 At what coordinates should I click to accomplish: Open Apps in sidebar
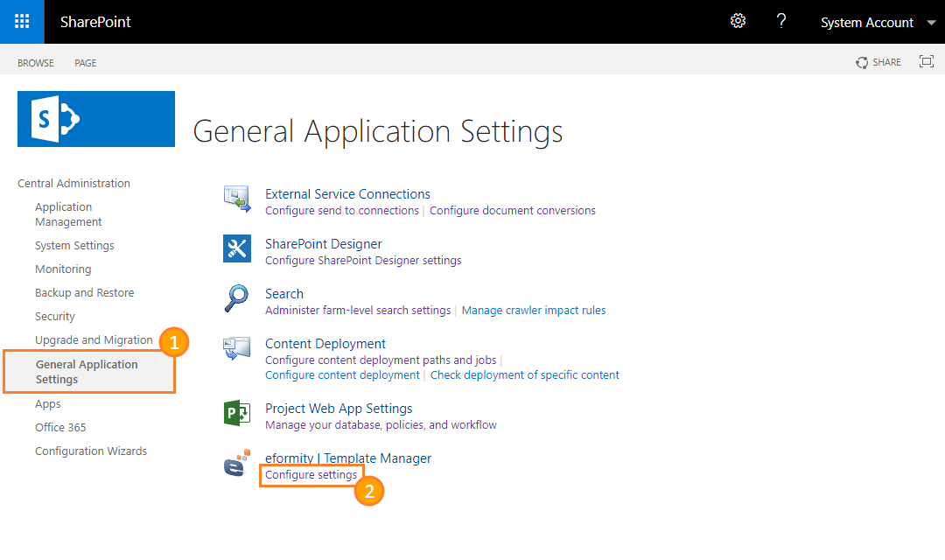point(47,404)
